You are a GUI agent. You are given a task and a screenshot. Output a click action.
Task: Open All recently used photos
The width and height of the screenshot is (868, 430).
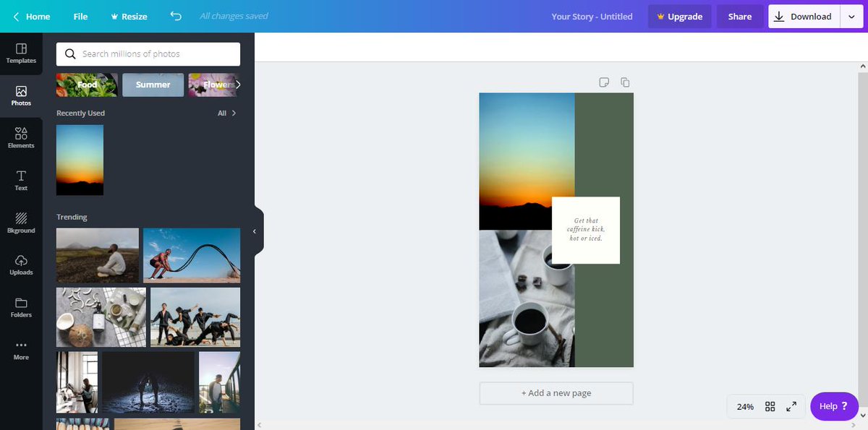point(227,113)
